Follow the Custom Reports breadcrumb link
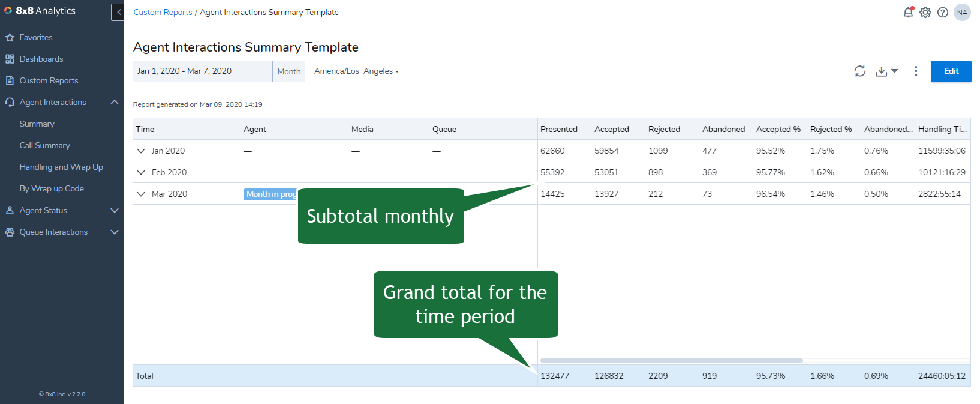This screenshot has height=404, width=980. coord(163,12)
